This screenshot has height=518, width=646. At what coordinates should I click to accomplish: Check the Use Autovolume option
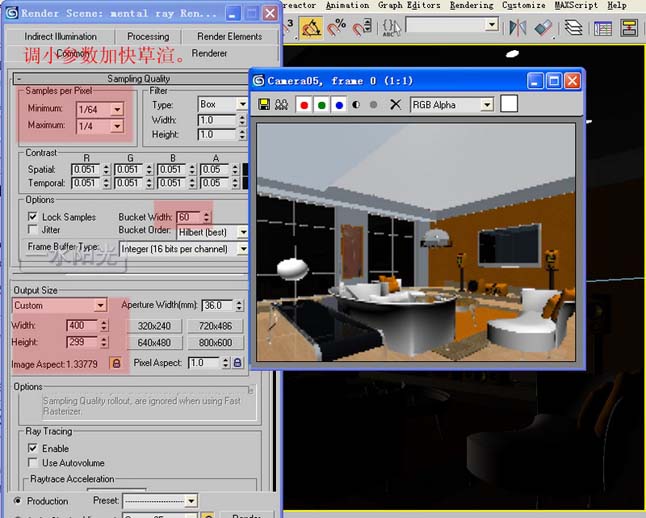tap(33, 462)
